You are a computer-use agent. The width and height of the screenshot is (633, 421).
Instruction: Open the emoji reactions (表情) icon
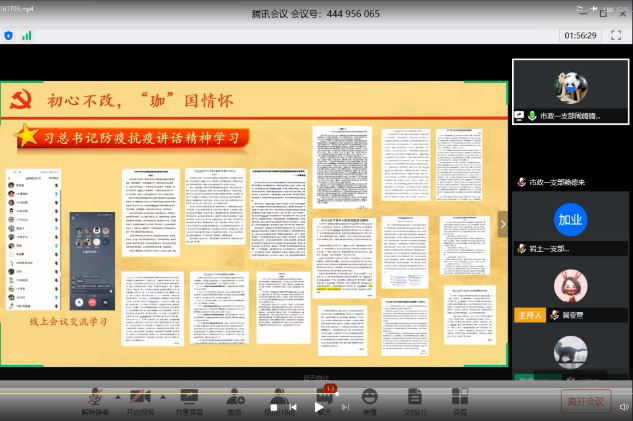(370, 399)
